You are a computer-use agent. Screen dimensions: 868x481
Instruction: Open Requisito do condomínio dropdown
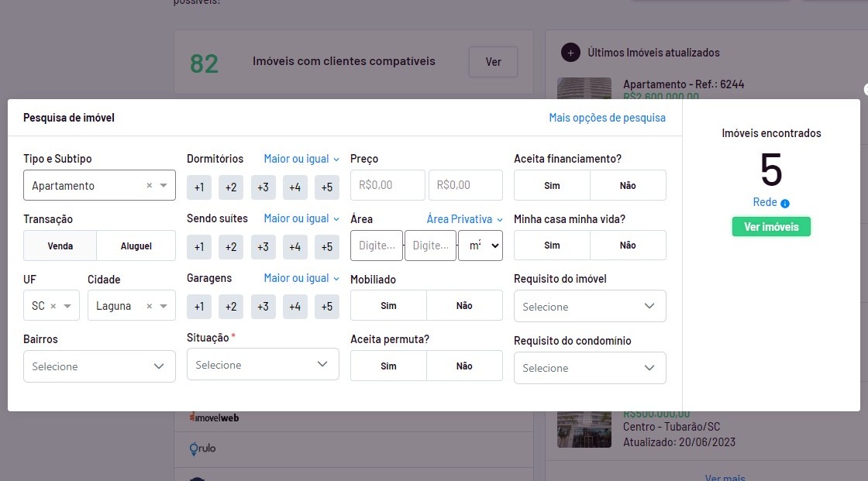click(590, 368)
